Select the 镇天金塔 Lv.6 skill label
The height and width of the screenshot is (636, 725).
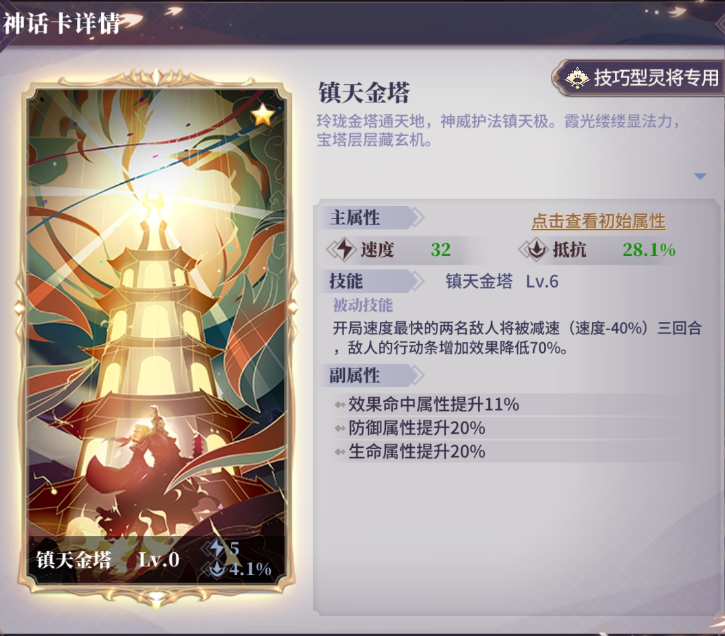(x=502, y=281)
